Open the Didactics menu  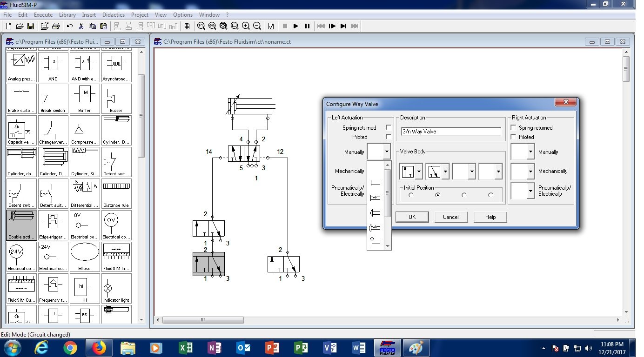tap(114, 15)
